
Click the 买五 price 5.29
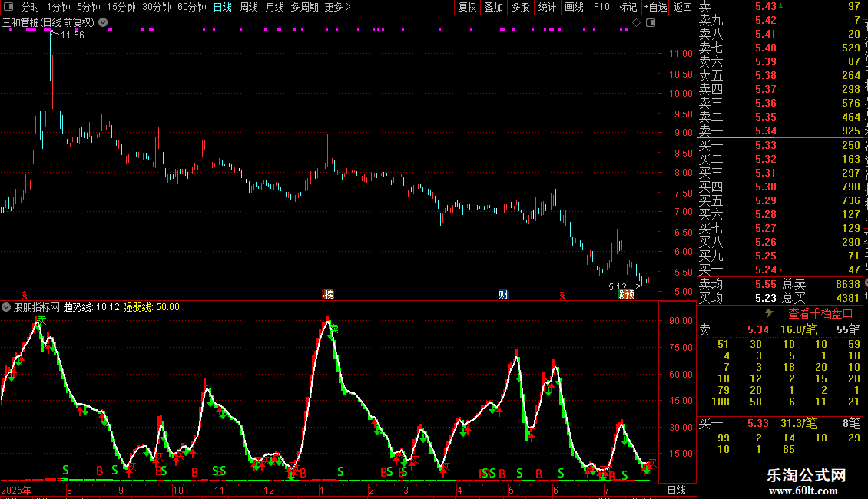tap(766, 200)
